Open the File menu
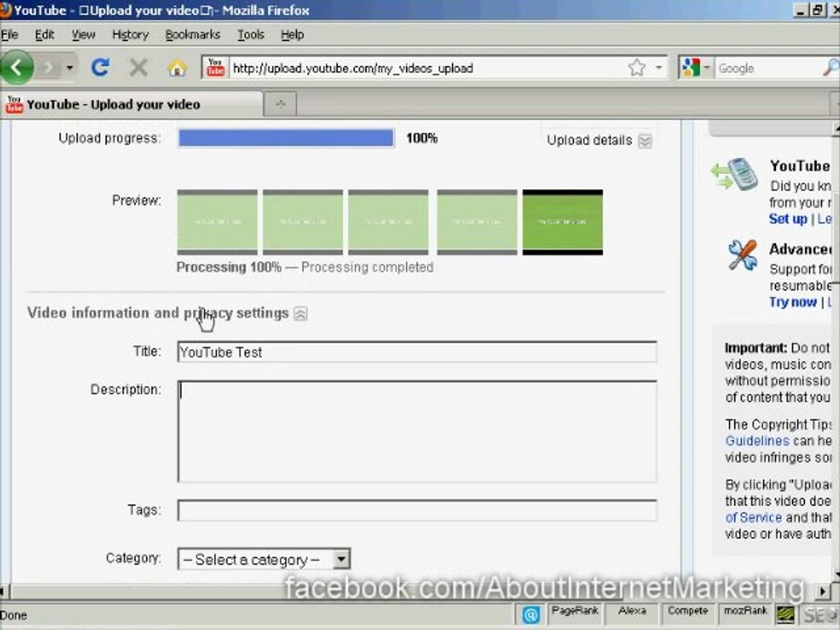Viewport: 840px width, 630px height. [9, 35]
